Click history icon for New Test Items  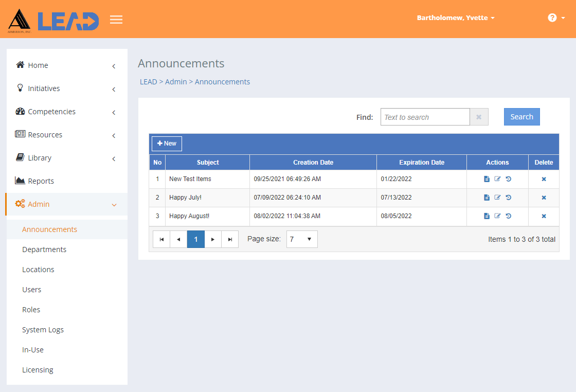tap(509, 179)
